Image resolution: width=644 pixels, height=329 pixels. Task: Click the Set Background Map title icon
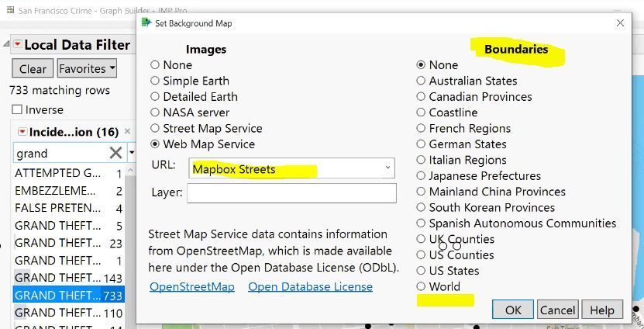146,23
